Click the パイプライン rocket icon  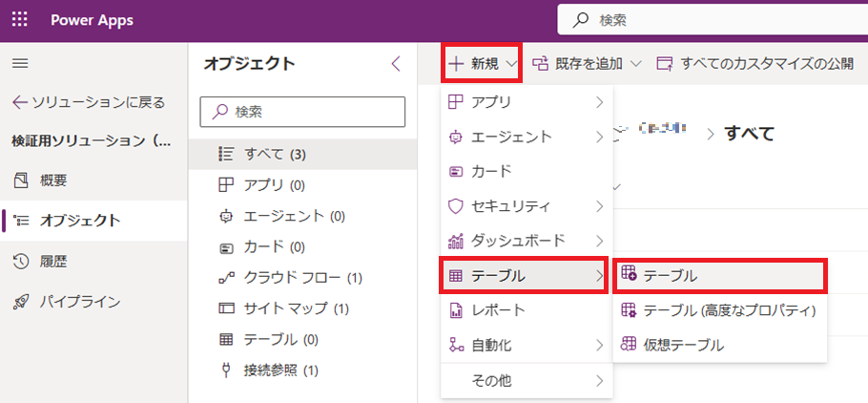[x=20, y=302]
